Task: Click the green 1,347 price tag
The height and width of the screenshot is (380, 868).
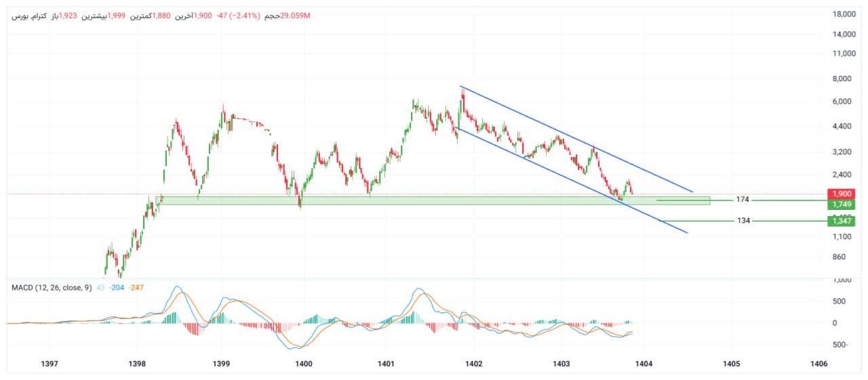Action: [840, 221]
